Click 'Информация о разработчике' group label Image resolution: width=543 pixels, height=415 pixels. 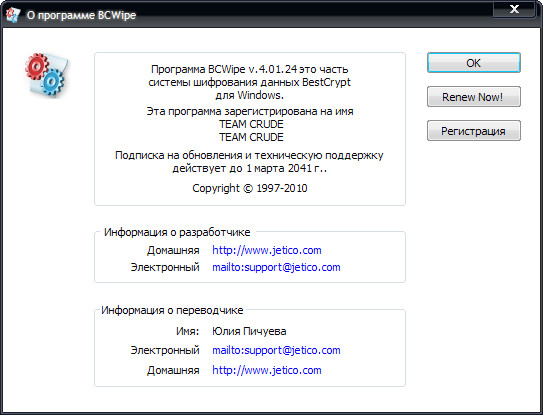pyautogui.click(x=177, y=232)
